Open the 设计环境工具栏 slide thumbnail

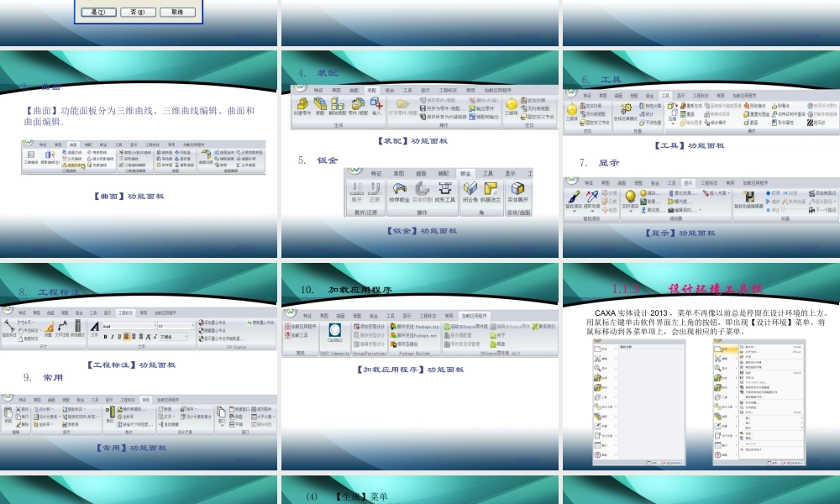click(x=701, y=366)
